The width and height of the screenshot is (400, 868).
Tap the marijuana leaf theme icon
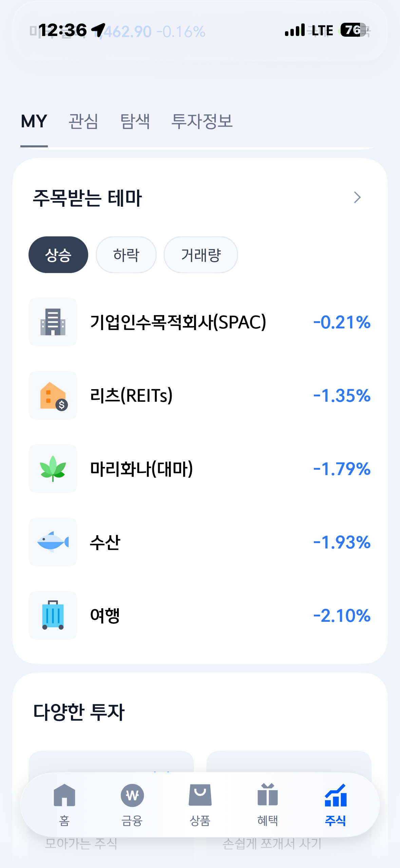tap(53, 469)
